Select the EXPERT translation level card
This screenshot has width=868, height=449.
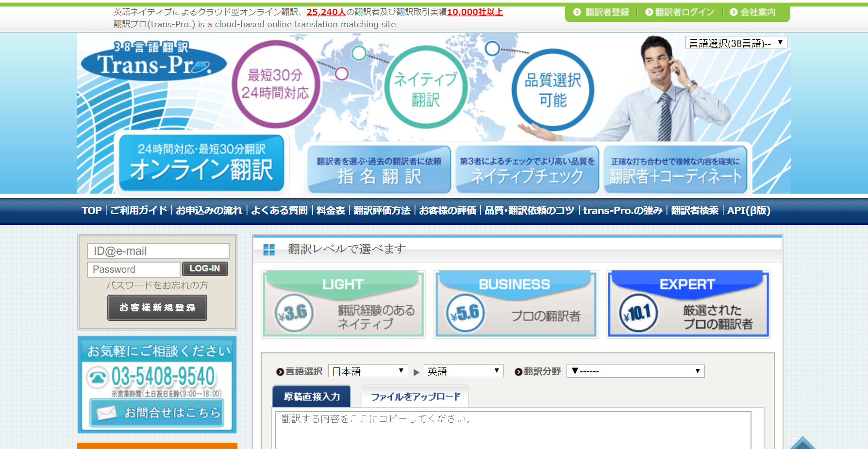(688, 304)
